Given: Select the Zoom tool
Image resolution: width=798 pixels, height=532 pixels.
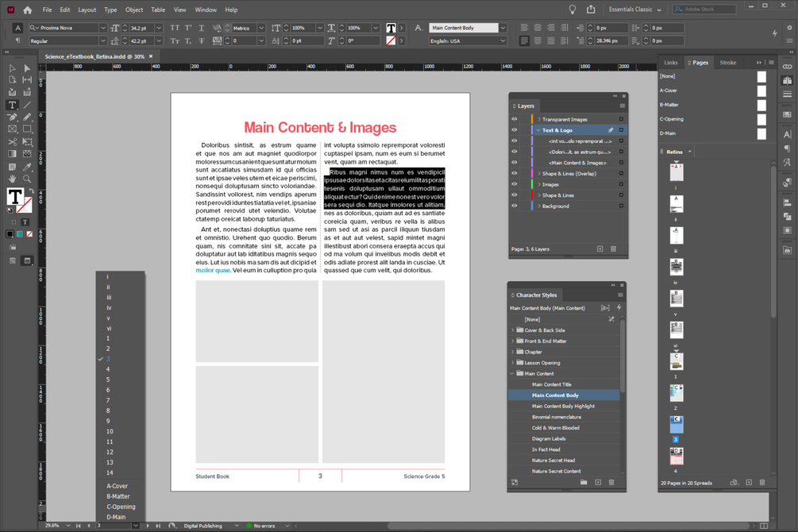Looking at the screenshot, I should tap(27, 179).
